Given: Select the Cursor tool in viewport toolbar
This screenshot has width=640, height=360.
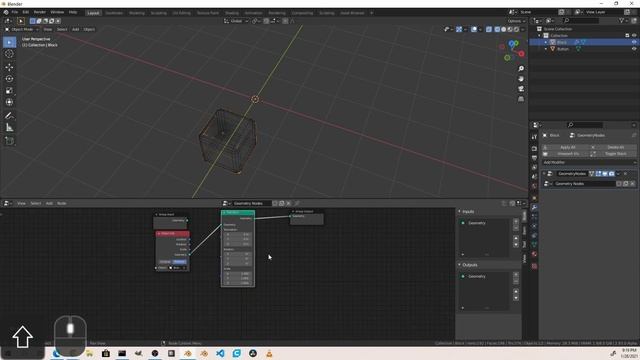Looking at the screenshot, I should click(9, 54).
